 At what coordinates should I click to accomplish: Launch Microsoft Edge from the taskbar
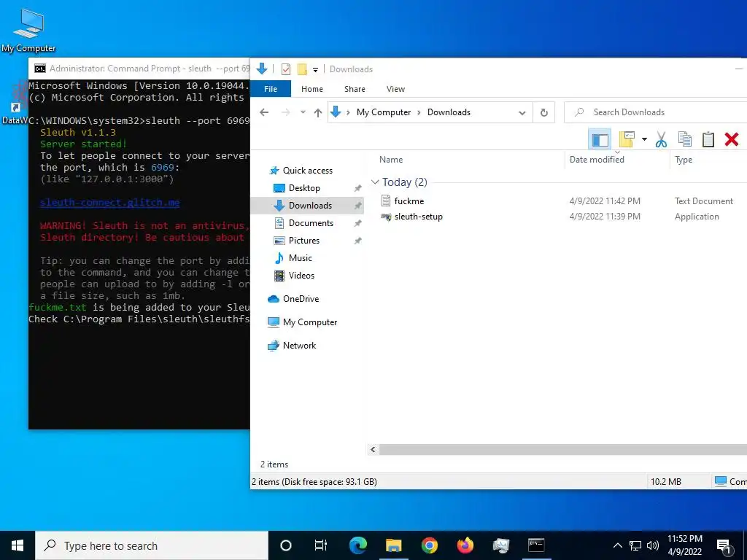(357, 545)
